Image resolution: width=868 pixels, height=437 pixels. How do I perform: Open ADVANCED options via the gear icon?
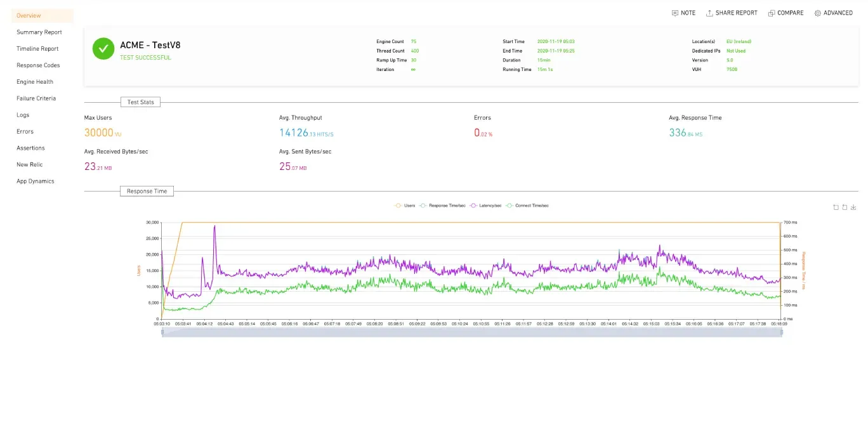[x=819, y=13]
